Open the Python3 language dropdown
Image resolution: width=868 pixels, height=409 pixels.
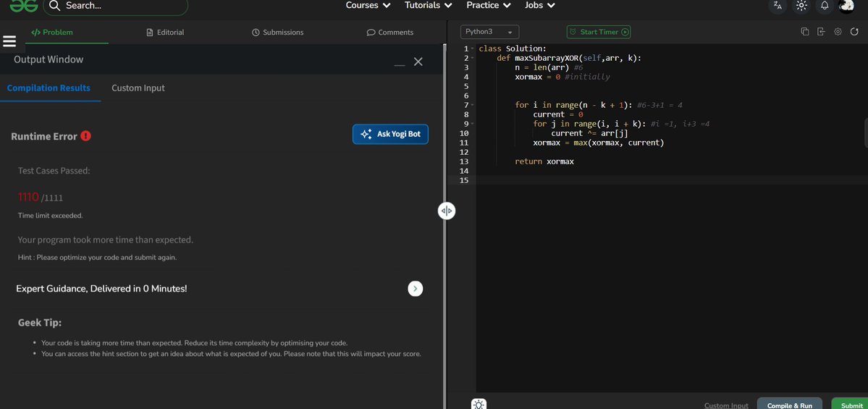[x=489, y=32]
